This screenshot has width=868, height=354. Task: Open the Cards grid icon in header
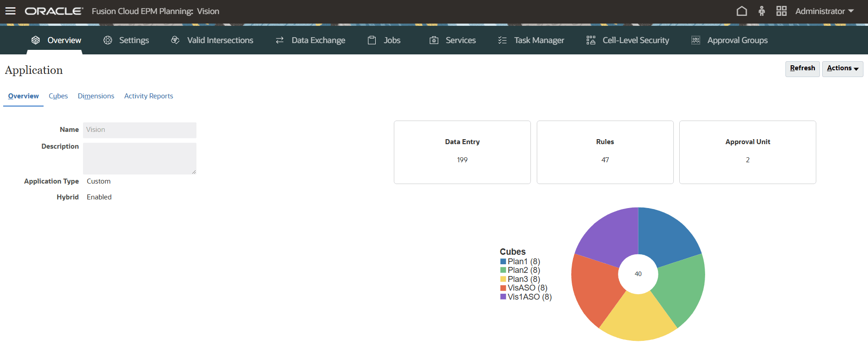point(781,11)
